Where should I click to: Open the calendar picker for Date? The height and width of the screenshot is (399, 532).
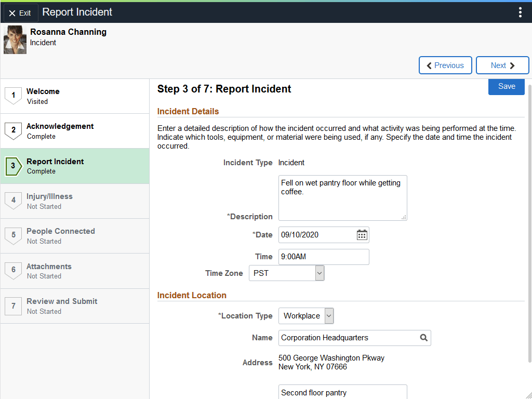click(x=362, y=234)
